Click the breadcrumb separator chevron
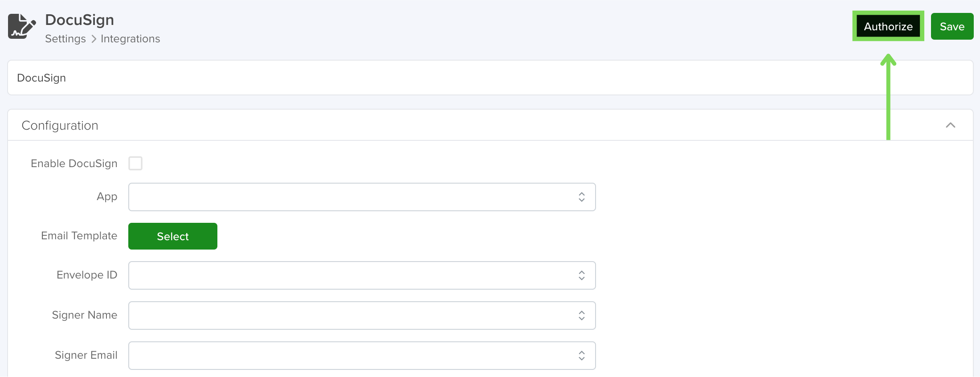 (94, 39)
